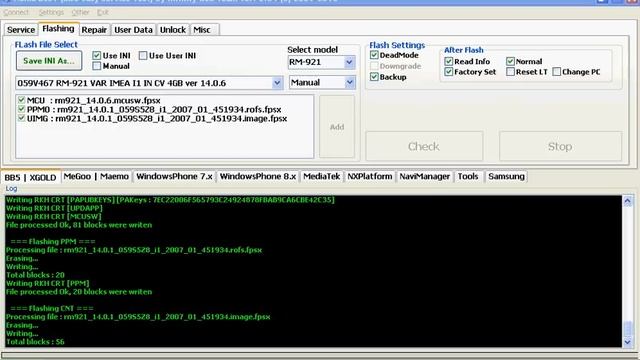
Task: Click 'Writing RKH CRT [UPDAPP]' log line
Action: 54,208
